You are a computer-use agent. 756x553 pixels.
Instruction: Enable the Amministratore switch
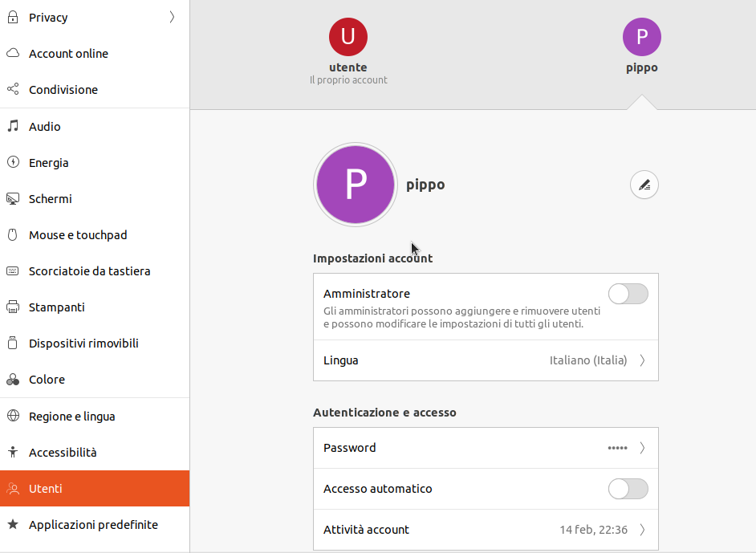(x=628, y=294)
